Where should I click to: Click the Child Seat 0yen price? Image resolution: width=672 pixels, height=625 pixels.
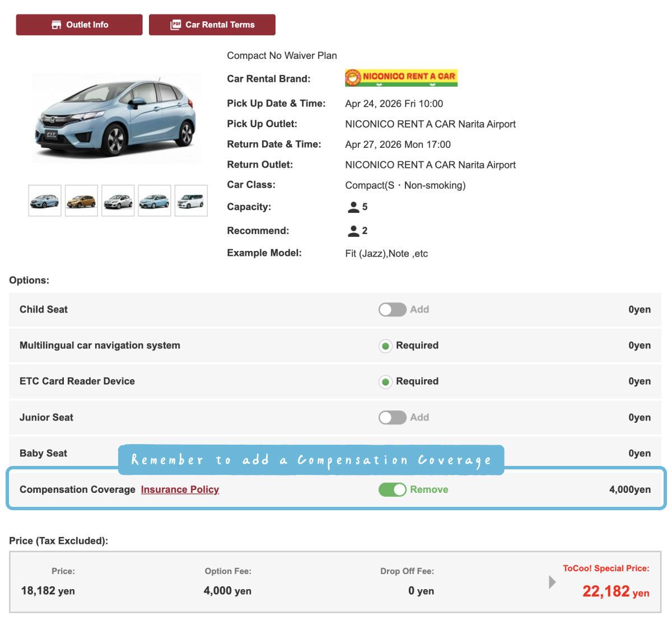pos(640,310)
